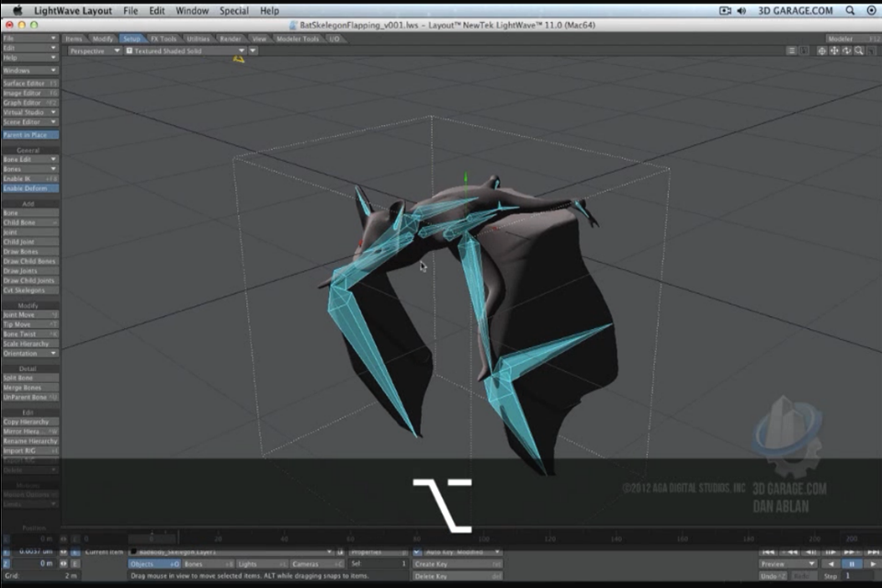This screenshot has width=882, height=588.
Task: Open the Modeler via F12 button
Action: pyautogui.click(x=854, y=39)
